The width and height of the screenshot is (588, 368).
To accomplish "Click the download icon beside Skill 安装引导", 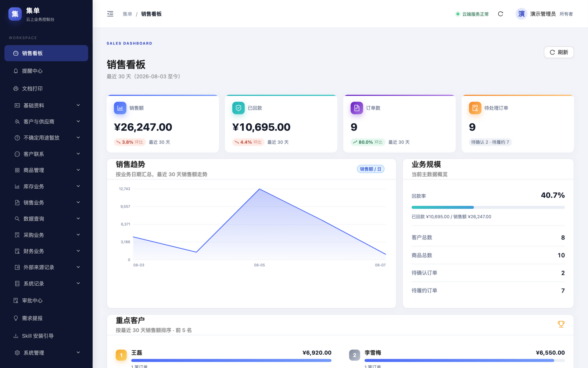I will click(16, 336).
